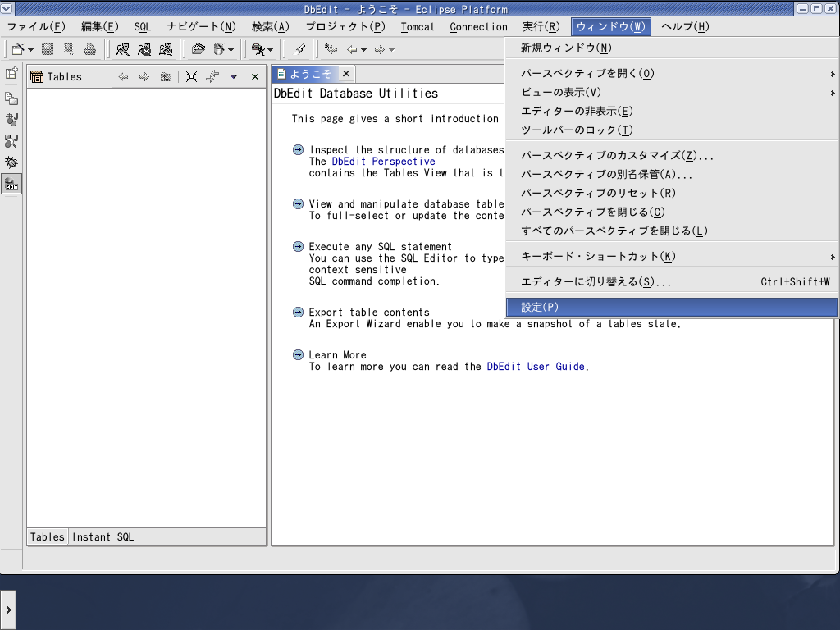Viewport: 840px width, 630px height.
Task: Choose エディターの非表示(E) menu entry
Action: pyautogui.click(x=672, y=111)
